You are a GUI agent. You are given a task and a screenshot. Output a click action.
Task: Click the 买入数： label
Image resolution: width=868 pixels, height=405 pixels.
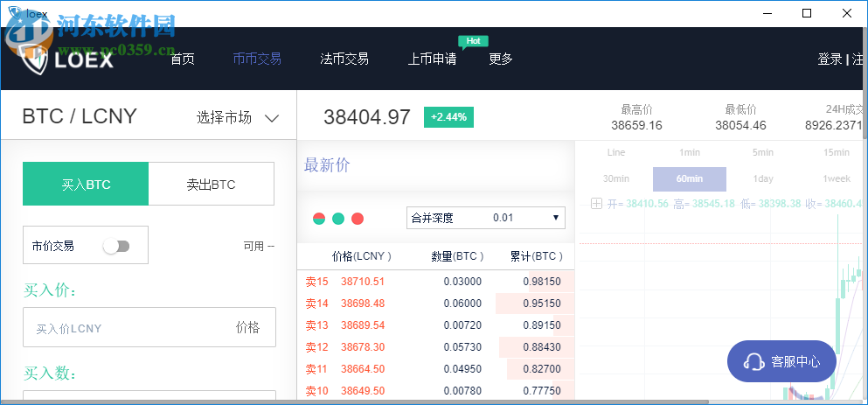coord(50,374)
